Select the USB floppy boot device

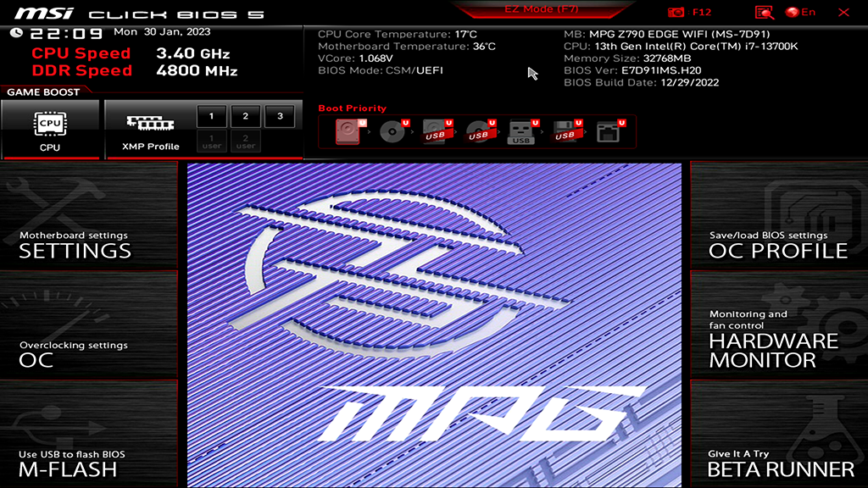pos(566,131)
